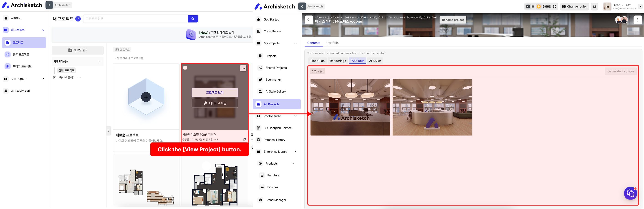
Task: Switch to Contents tab
Action: click(x=313, y=43)
